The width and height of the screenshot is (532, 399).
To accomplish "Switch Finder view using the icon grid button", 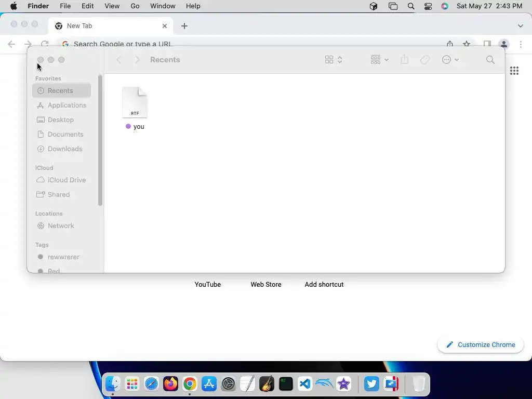I will click(x=329, y=60).
